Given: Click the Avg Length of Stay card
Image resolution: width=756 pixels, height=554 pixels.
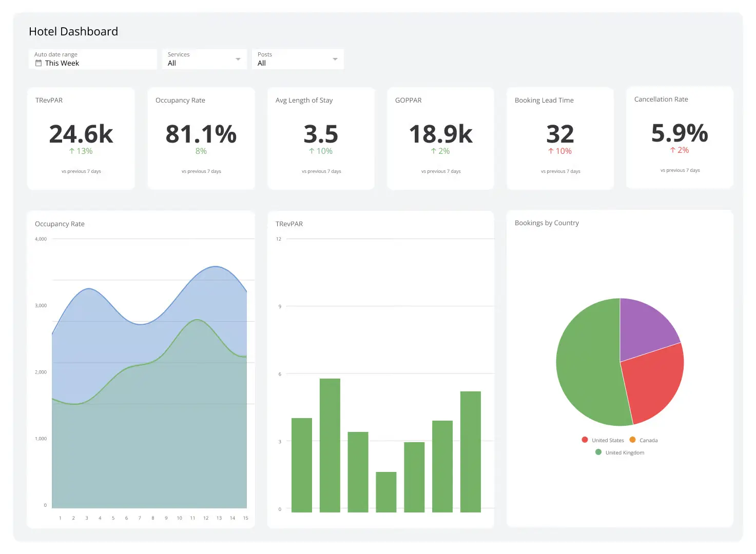Looking at the screenshot, I should (x=320, y=138).
